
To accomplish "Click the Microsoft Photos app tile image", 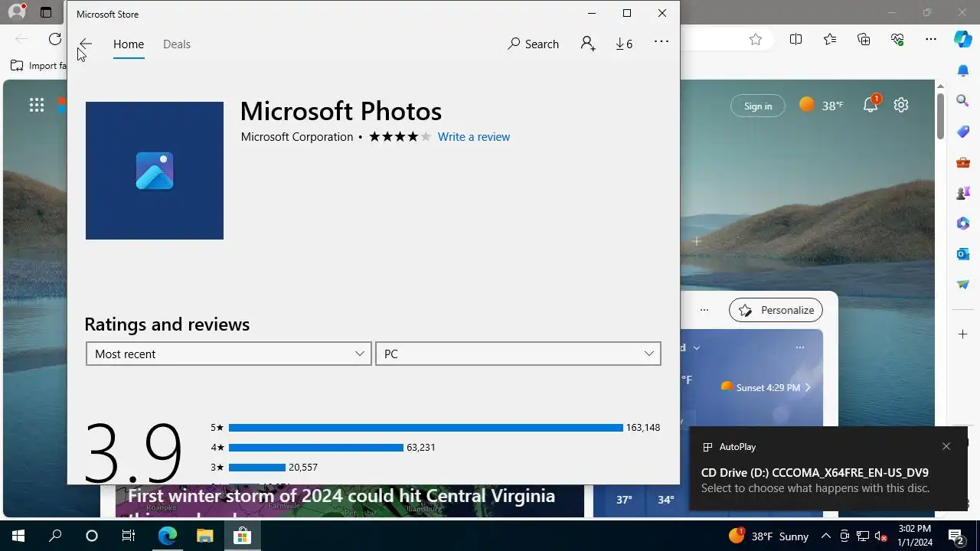I will (155, 171).
